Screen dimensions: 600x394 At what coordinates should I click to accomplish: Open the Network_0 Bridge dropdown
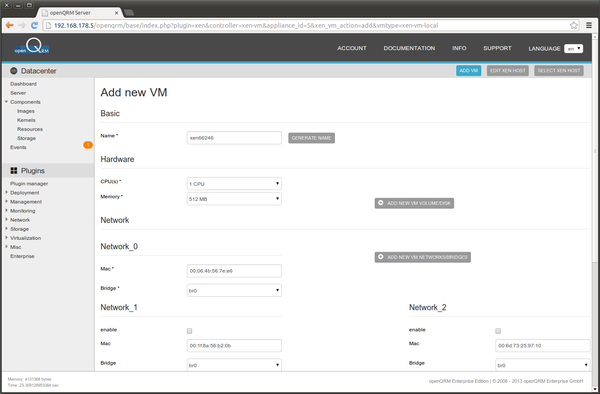[234, 290]
